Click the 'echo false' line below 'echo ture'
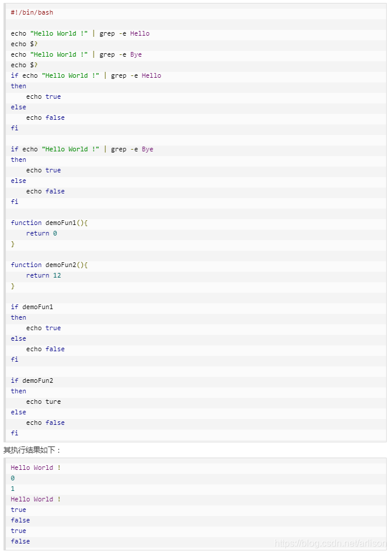Screen dimensions: 392x554 pos(45,423)
